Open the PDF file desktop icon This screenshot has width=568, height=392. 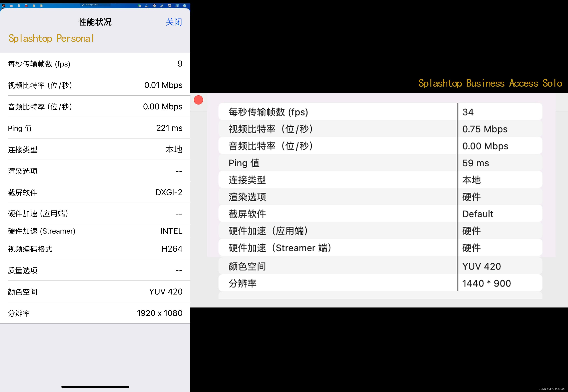click(26, 6)
